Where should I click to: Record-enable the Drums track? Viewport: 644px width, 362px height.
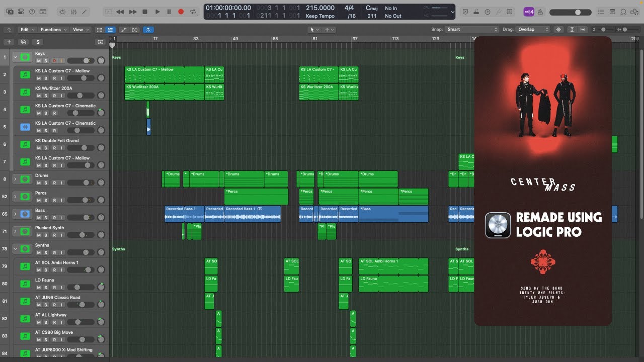54,183
